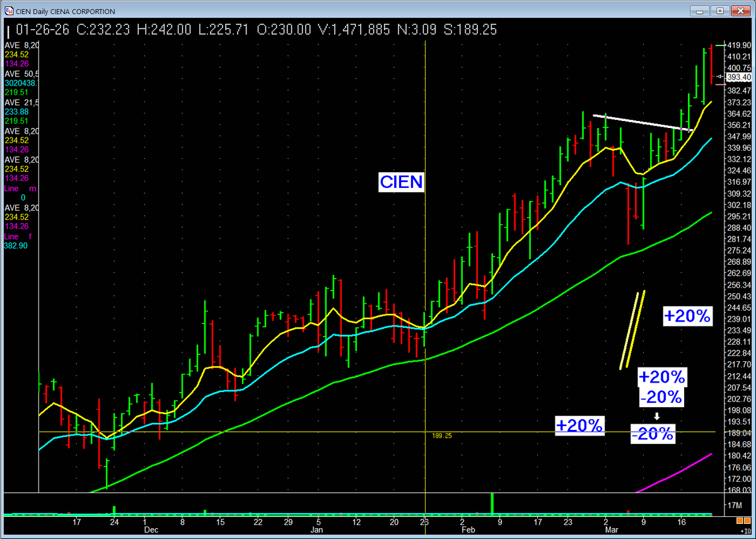This screenshot has height=539, width=756.
Task: Click the 17M volume axis label
Action: pyautogui.click(x=735, y=505)
